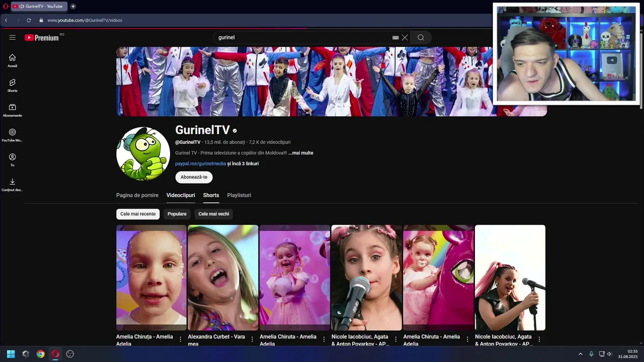
Task: Switch to the Videoclipuri tab
Action: [181, 195]
